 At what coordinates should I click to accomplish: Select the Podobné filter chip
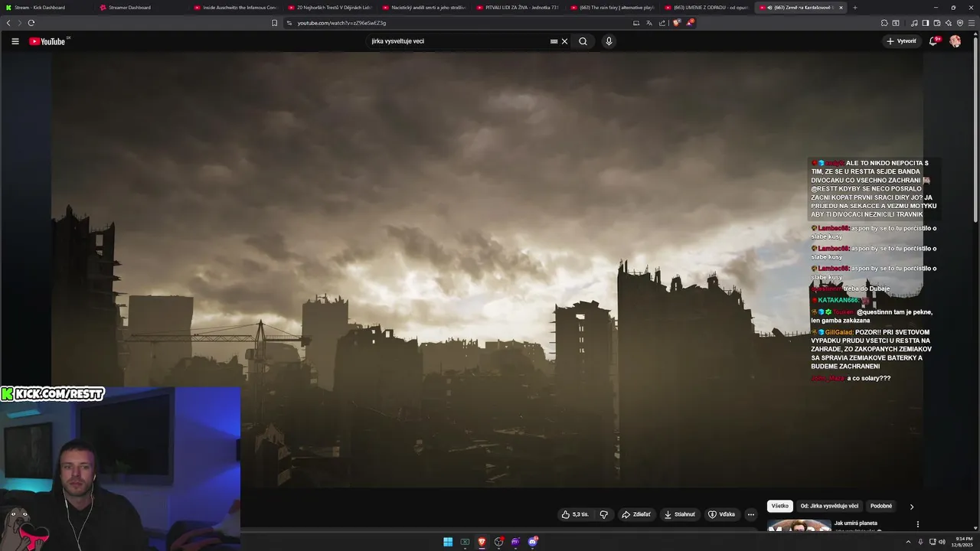pyautogui.click(x=881, y=506)
